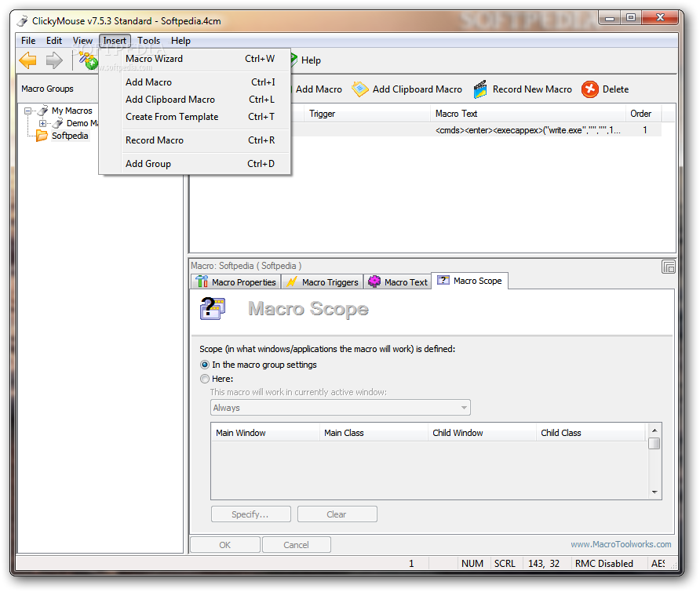Open the View menu
This screenshot has height=592, width=700.
tap(82, 41)
